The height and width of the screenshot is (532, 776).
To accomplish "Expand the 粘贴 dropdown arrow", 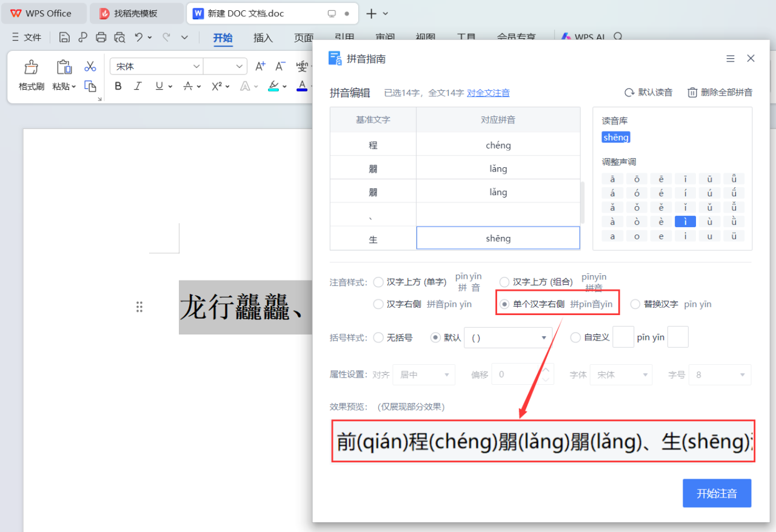I will (74, 87).
